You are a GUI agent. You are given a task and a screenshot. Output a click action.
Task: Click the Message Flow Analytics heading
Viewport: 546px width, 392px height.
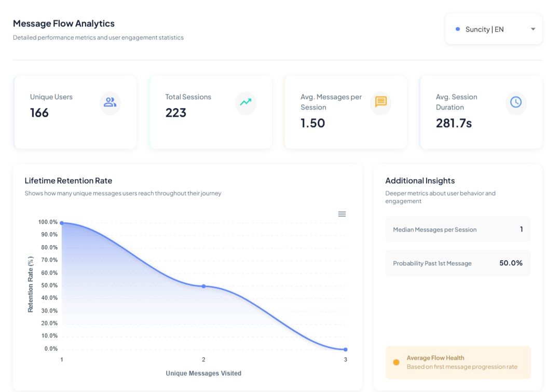click(x=64, y=23)
